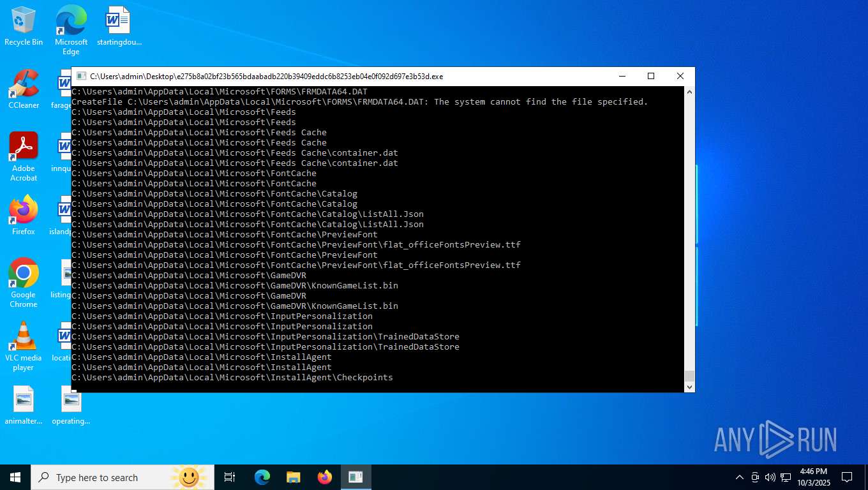
Task: Click the last 'TrainedDataStore' line
Action: click(266, 347)
